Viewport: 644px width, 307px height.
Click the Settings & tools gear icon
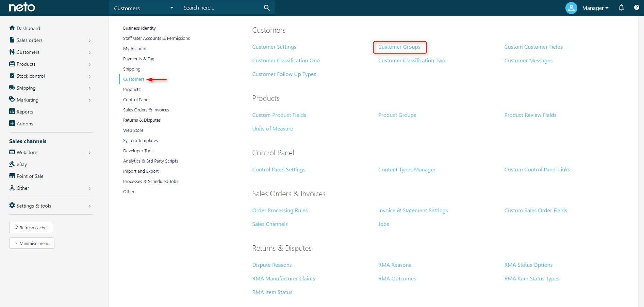[12, 205]
